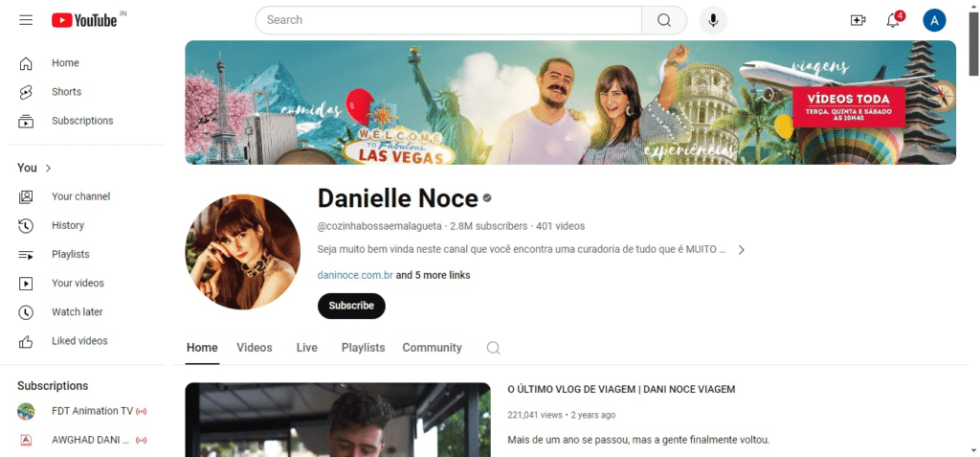
Task: Switch to the Community tab
Action: point(432,348)
